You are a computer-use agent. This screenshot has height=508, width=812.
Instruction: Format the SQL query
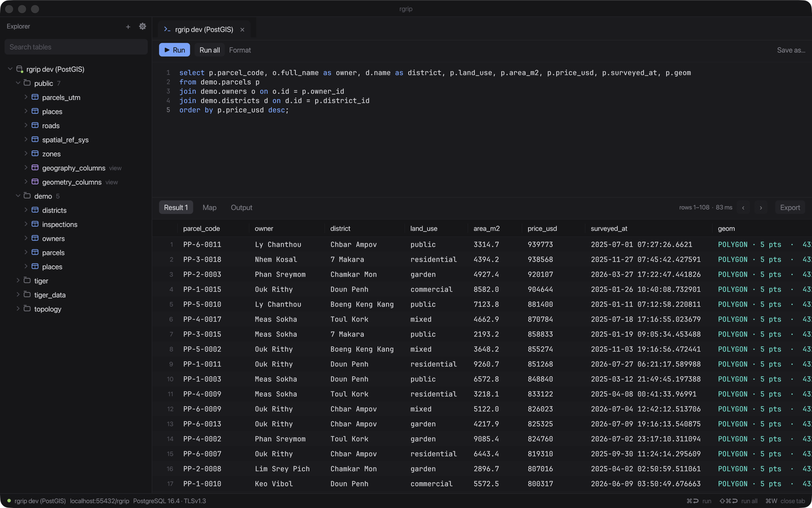pyautogui.click(x=240, y=50)
